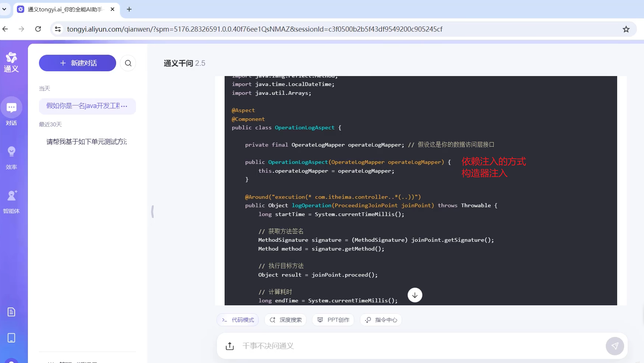The width and height of the screenshot is (644, 363).
Task: Click the OperationLogAspect class name text
Action: pos(305,127)
